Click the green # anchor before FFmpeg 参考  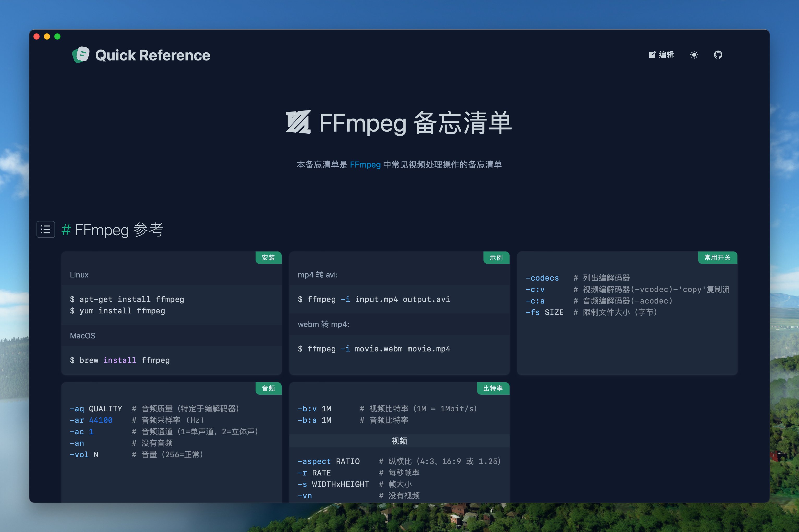66,230
